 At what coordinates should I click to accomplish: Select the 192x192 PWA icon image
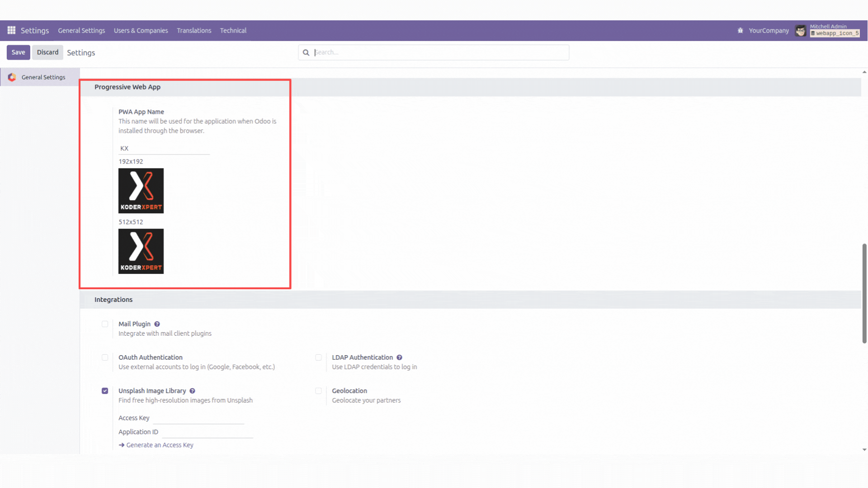click(141, 191)
